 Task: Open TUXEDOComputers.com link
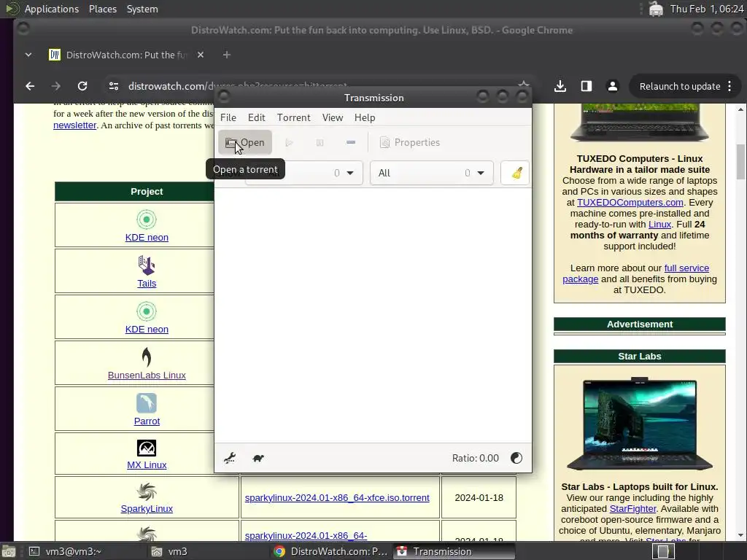[x=630, y=203]
